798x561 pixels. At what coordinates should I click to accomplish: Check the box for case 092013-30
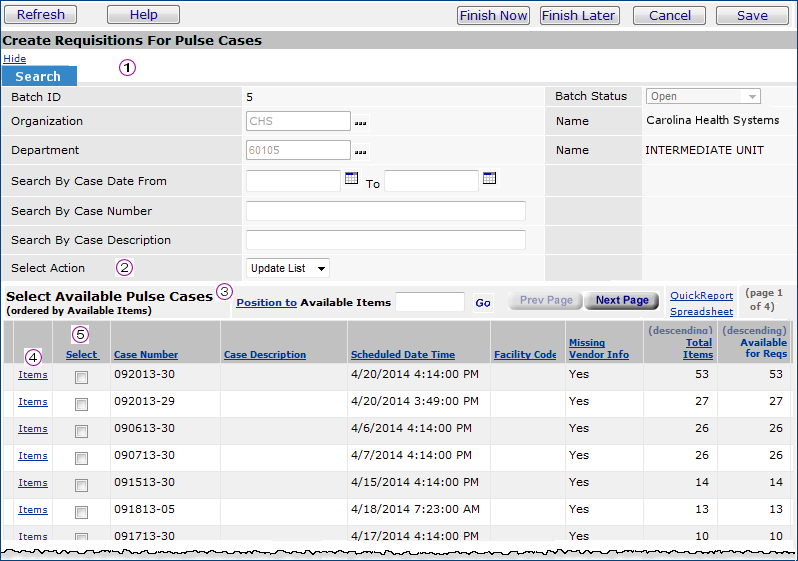point(81,377)
